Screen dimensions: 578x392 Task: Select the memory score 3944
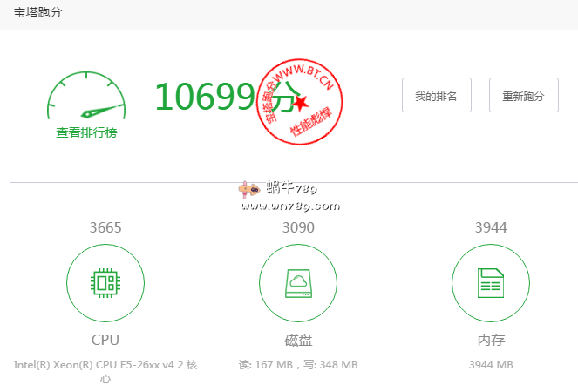(490, 227)
